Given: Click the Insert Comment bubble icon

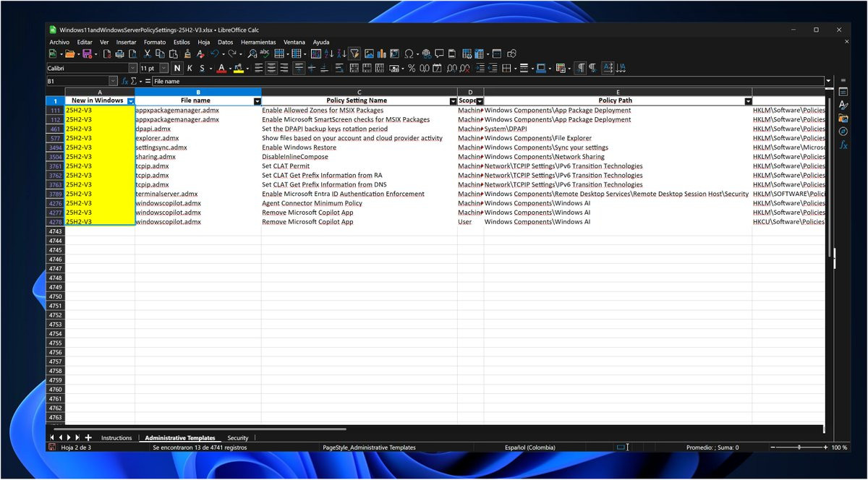Looking at the screenshot, I should click(439, 53).
